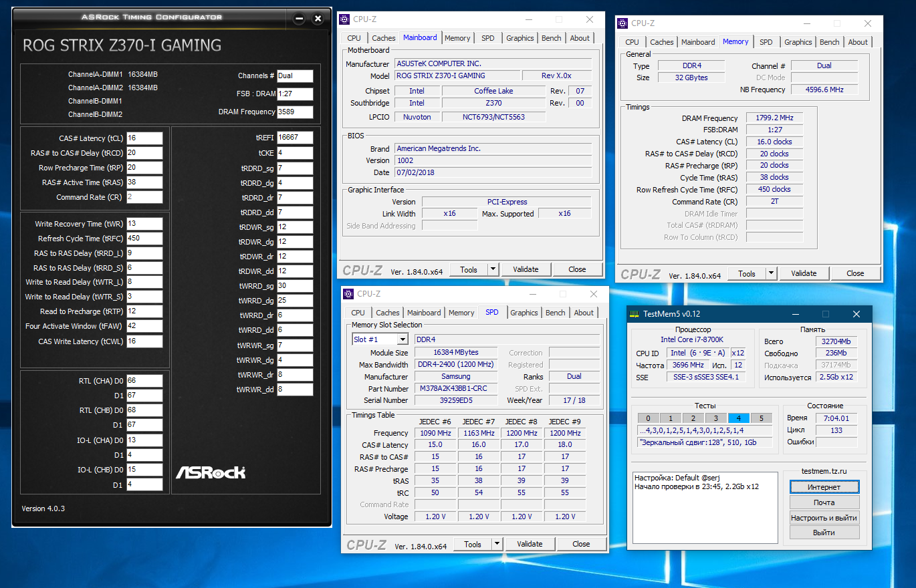This screenshot has width=916, height=588.
Task: Click Validate in the SPD CPU-Z window
Action: pyautogui.click(x=530, y=544)
